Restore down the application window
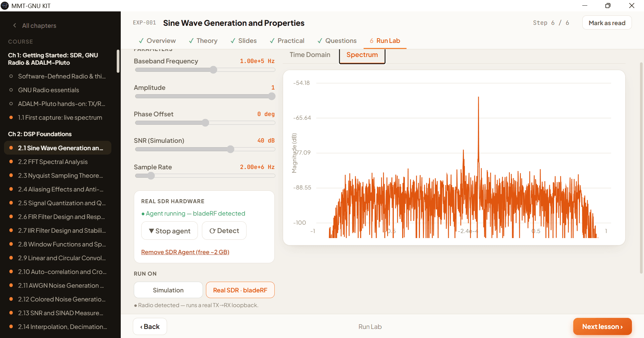This screenshot has width=644, height=338. (x=608, y=5)
